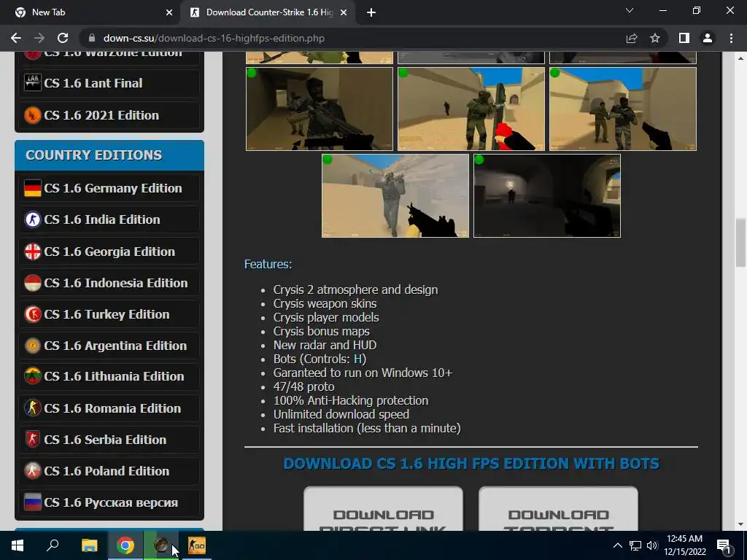The image size is (747, 560).
Task: Open the Chrome side panel
Action: (684, 38)
